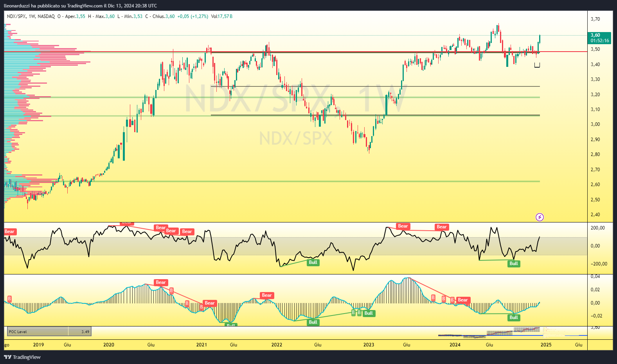The image size is (617, 364).
Task: Click the NDX/SPX symbol name in legend
Action: pos(16,16)
